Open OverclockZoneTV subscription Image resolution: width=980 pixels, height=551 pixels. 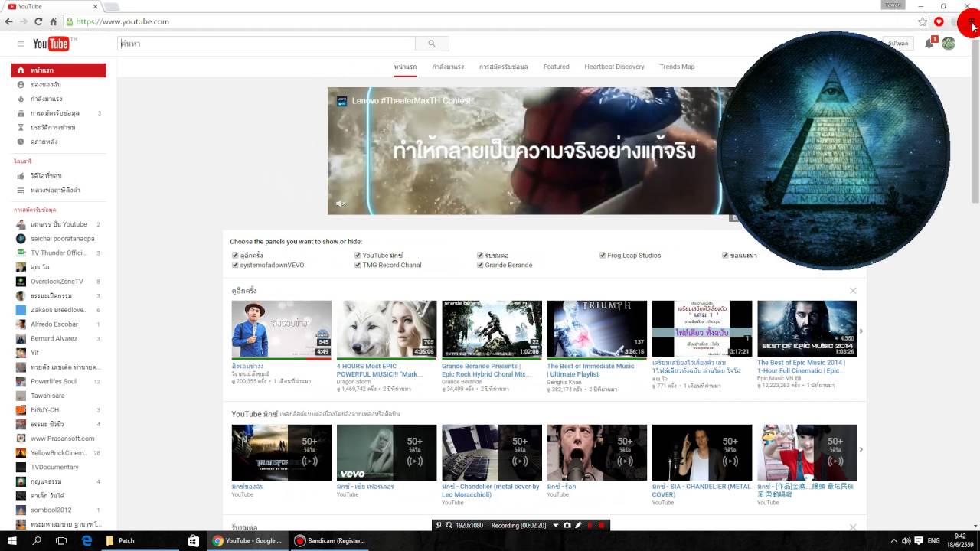(x=59, y=282)
